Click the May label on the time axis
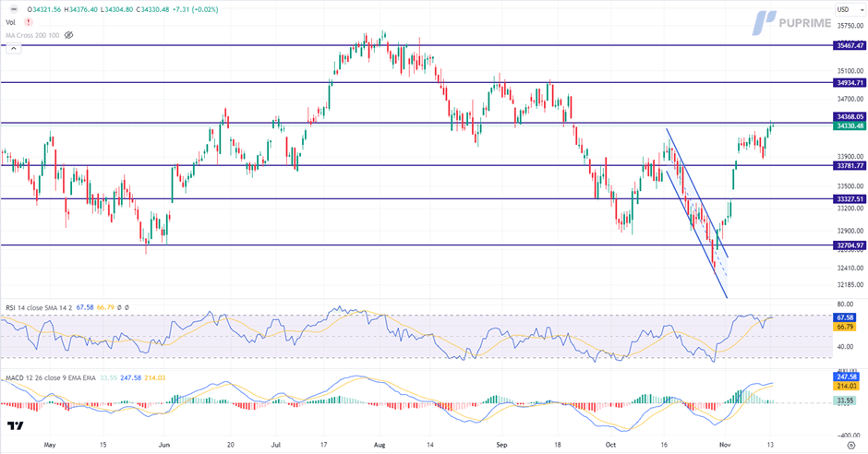 click(x=50, y=445)
